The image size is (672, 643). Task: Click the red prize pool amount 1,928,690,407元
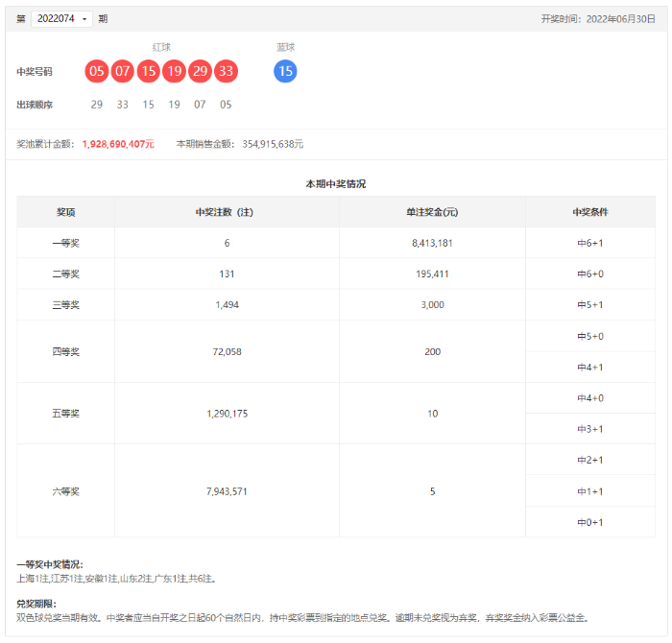[x=118, y=144]
